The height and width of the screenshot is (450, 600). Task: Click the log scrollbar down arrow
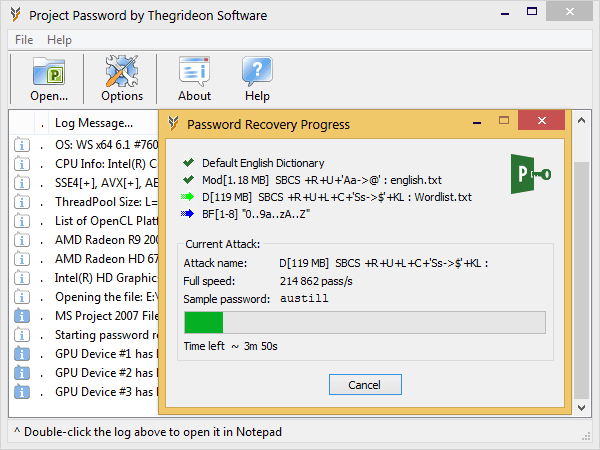pyautogui.click(x=582, y=408)
